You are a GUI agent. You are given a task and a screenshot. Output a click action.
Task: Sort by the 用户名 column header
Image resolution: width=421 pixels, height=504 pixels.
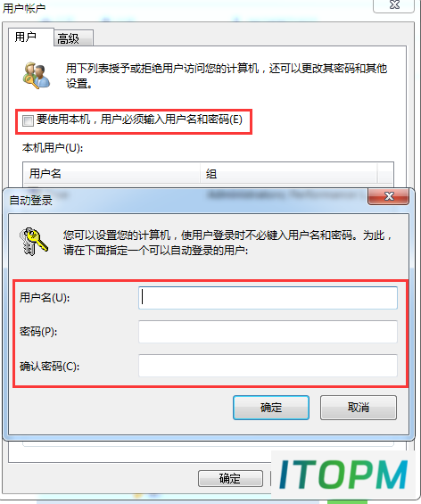111,174
